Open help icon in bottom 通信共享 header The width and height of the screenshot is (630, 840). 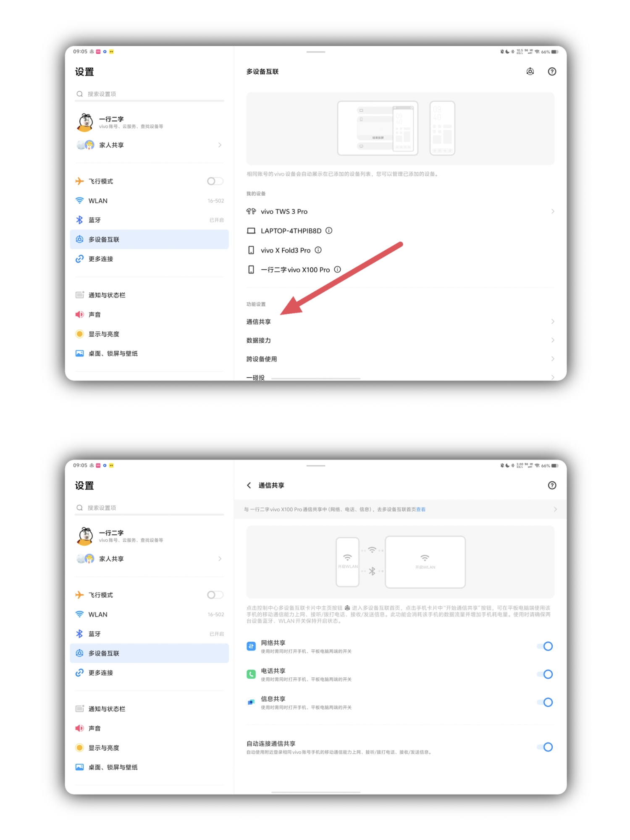(552, 485)
